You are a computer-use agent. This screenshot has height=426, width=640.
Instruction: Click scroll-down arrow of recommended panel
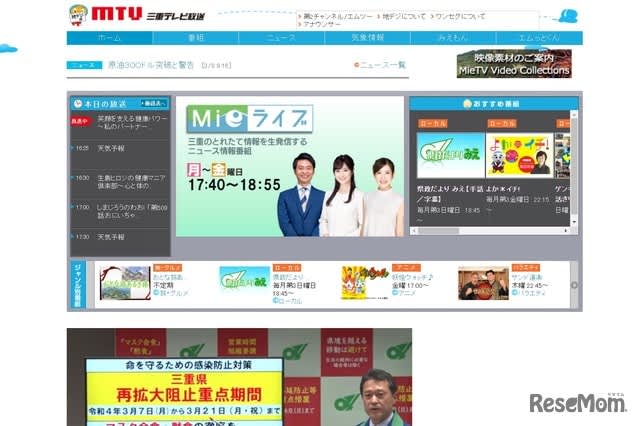574,222
